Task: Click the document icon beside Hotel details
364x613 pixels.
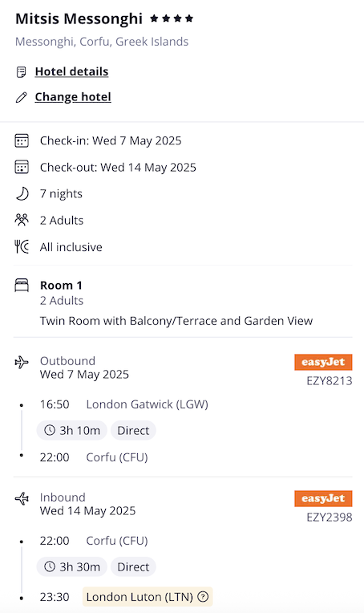Action: 21,72
